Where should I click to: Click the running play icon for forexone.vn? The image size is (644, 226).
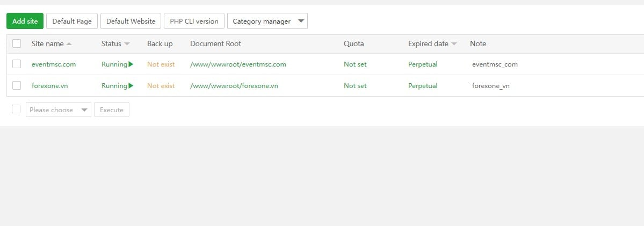[131, 86]
